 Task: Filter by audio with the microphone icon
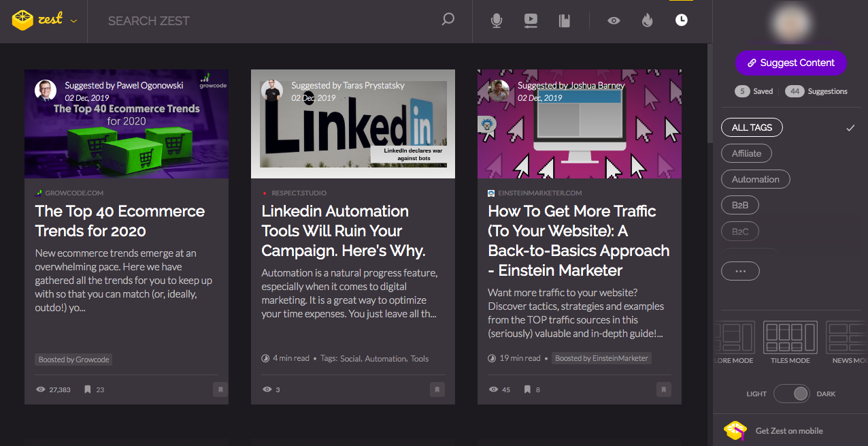pos(497,21)
